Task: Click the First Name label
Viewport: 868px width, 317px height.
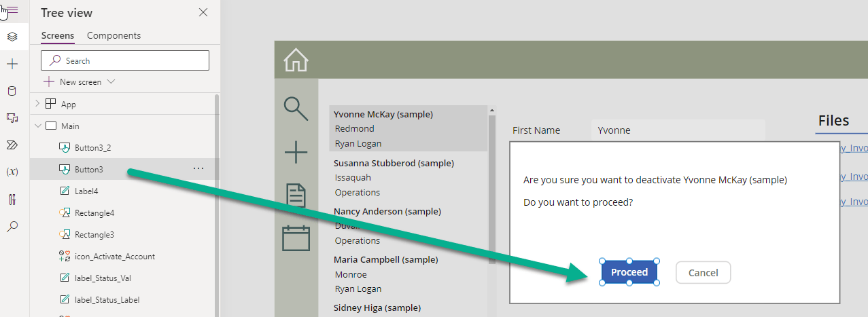Action: coord(536,130)
